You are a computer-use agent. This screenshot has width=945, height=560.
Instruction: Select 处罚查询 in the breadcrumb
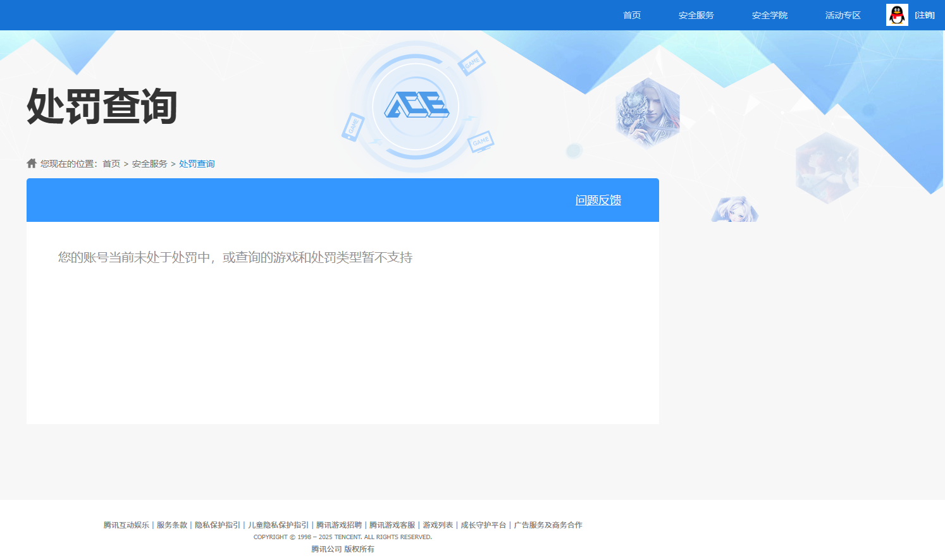[x=196, y=163]
